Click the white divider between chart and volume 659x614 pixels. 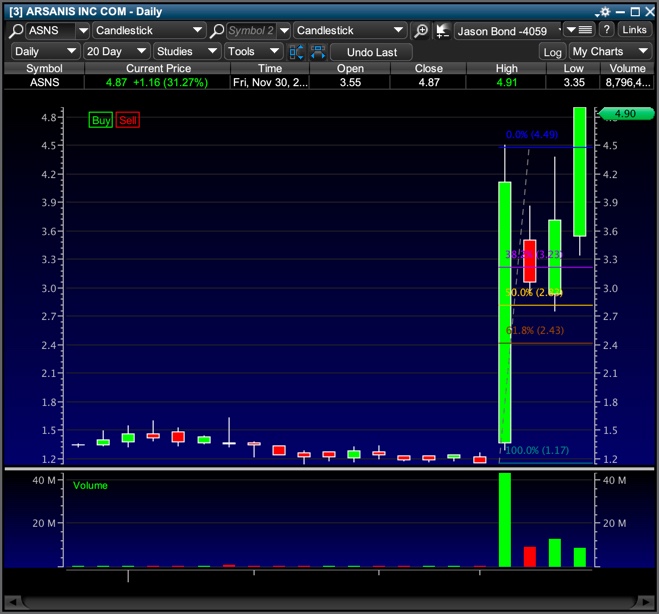click(x=329, y=468)
